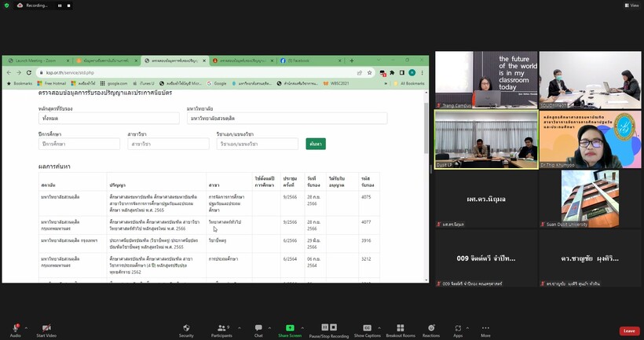This screenshot has width=644, height=340.
Task: Unmute microphone with the Audio button
Action: 15,330
